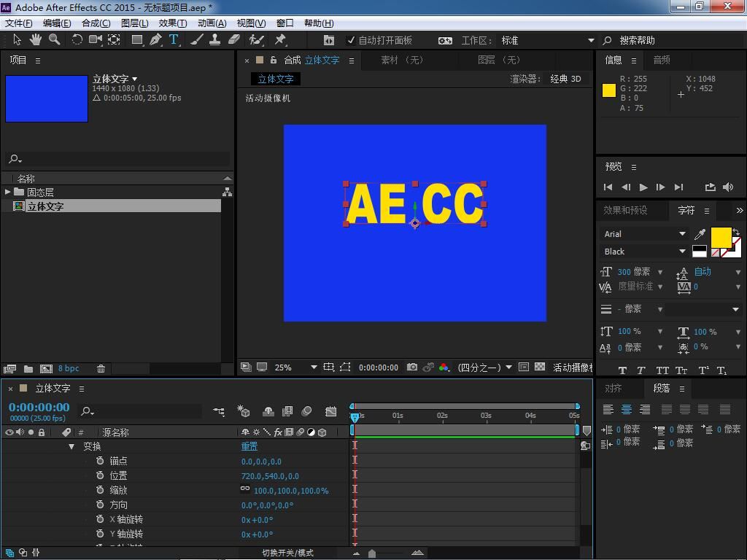The image size is (747, 560).
Task: Select the Horizontal Type tool
Action: pyautogui.click(x=174, y=40)
